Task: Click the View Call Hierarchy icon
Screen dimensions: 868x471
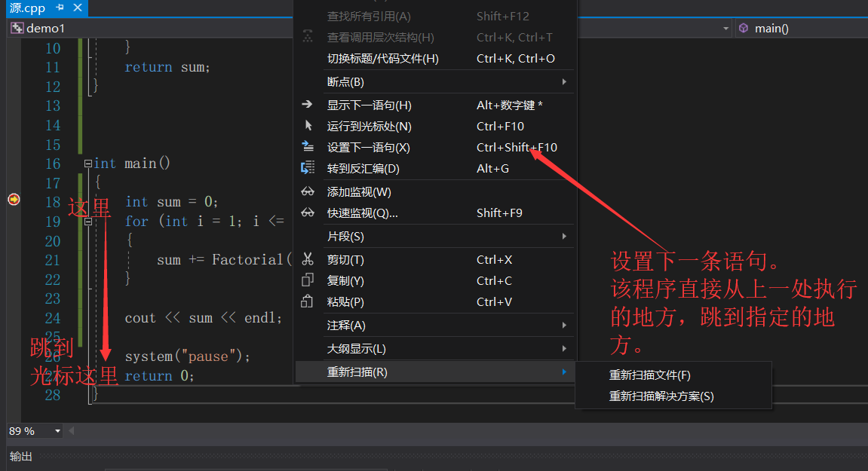Action: [x=307, y=37]
